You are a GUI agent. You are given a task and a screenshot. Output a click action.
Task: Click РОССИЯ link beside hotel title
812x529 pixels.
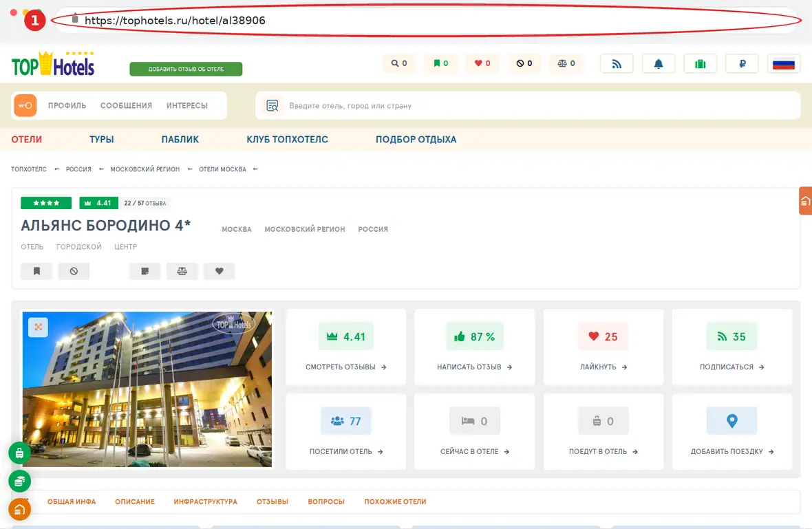(373, 229)
